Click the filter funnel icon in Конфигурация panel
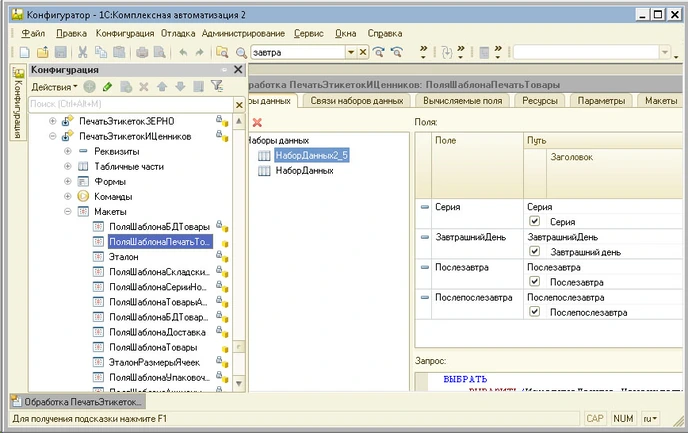688x433 pixels. pyautogui.click(x=217, y=86)
